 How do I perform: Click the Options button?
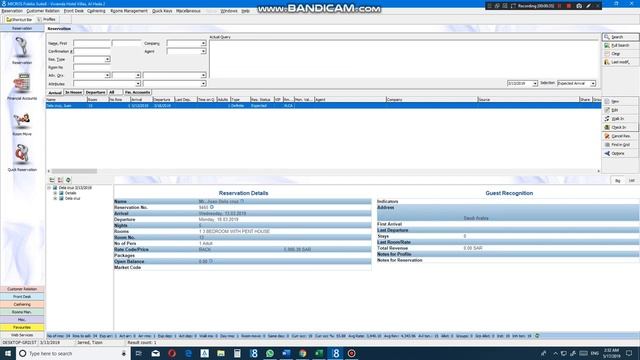click(x=620, y=153)
